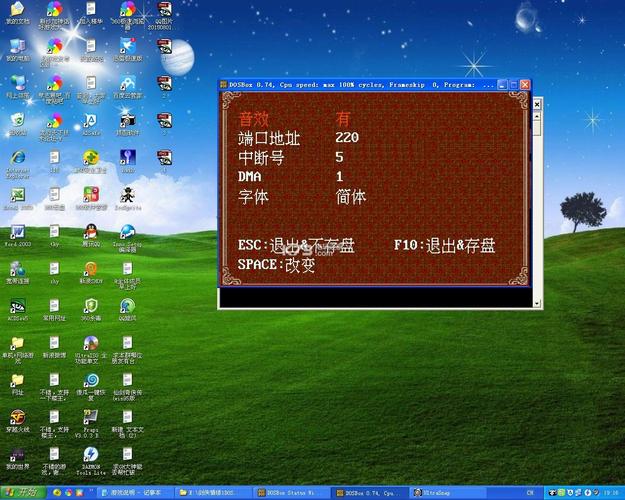Select the 宽带连接 dial-up shortcut
625x500 pixels.
point(18,273)
